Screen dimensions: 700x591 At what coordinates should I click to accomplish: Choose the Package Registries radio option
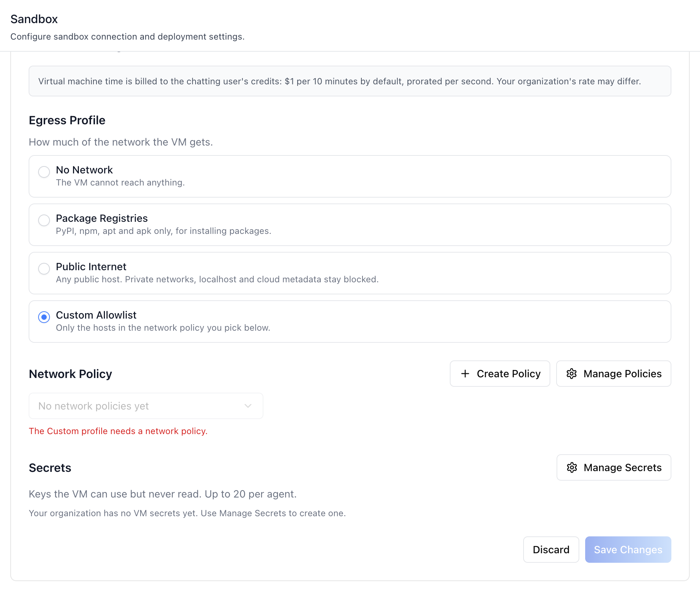tap(44, 220)
